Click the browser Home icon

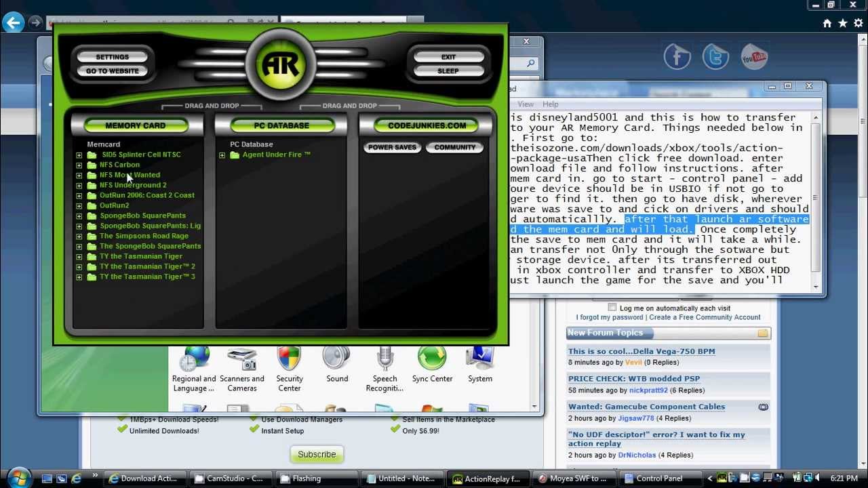pyautogui.click(x=827, y=23)
